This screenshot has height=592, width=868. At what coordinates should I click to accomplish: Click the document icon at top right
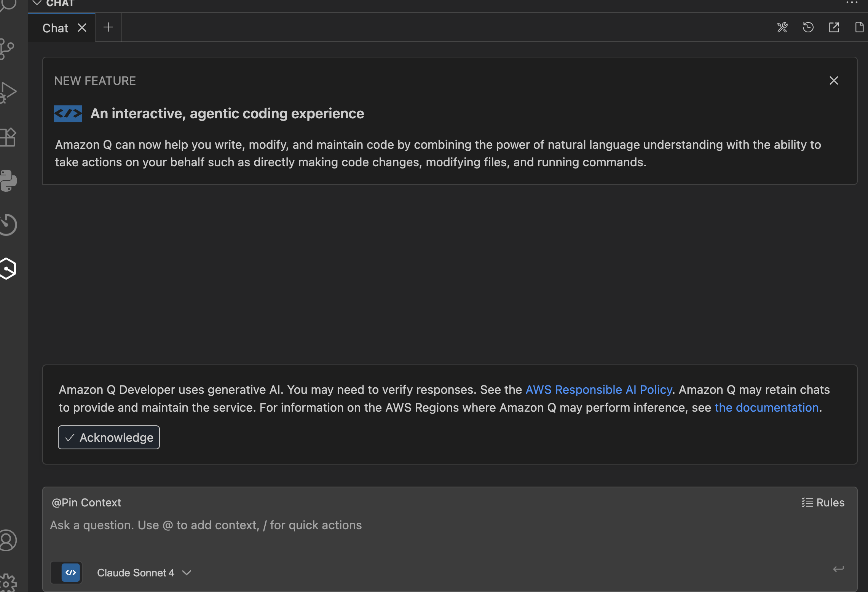coord(859,27)
